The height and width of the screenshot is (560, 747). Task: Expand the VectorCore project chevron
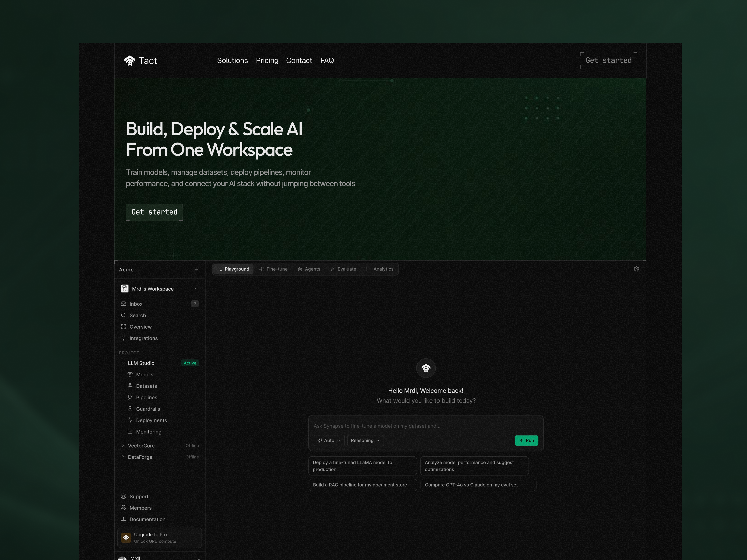pos(123,446)
